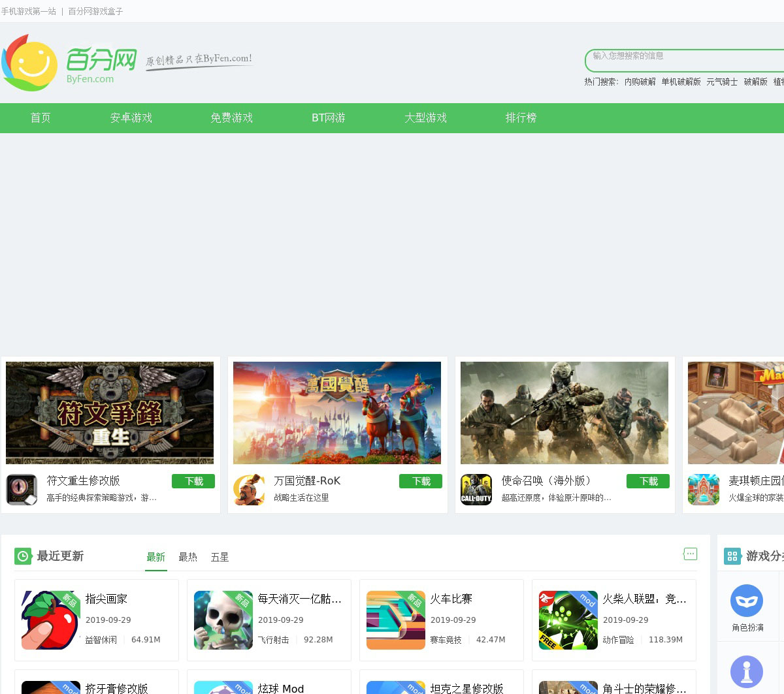Select the 角色扮演 mask icon
Image resolution: width=784 pixels, height=694 pixels.
click(x=747, y=601)
